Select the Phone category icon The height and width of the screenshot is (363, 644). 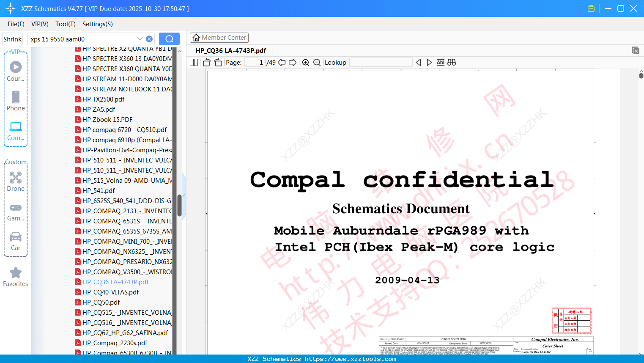click(x=16, y=101)
